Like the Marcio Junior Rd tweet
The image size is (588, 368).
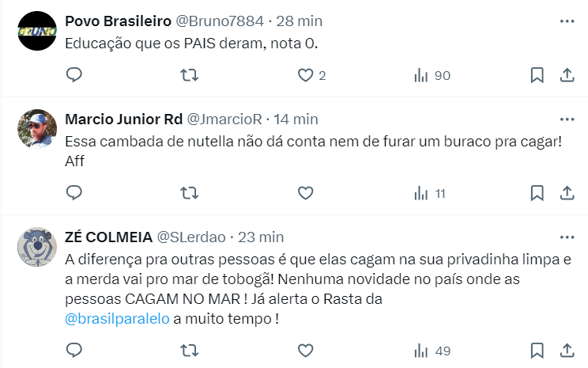(x=305, y=192)
